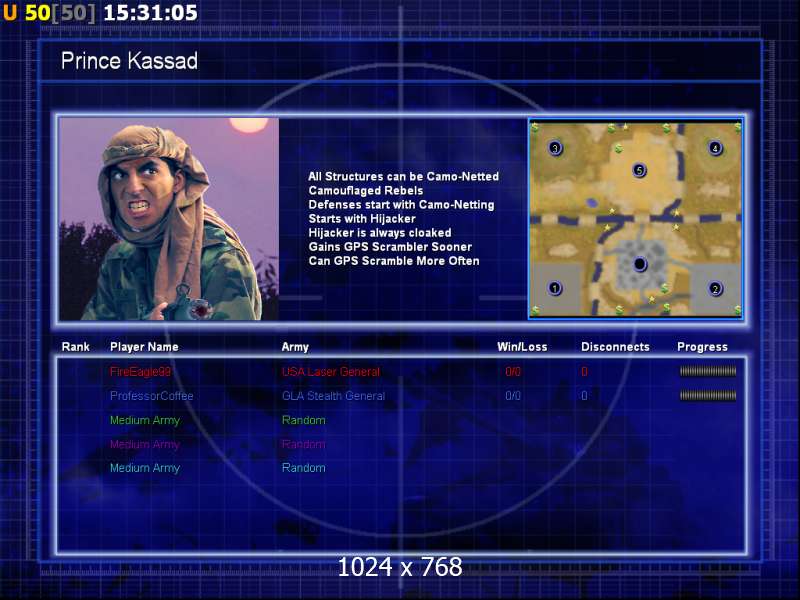The image size is (800, 600).
Task: Click FireEagle99's 0/0 win/loss value
Action: click(x=513, y=371)
